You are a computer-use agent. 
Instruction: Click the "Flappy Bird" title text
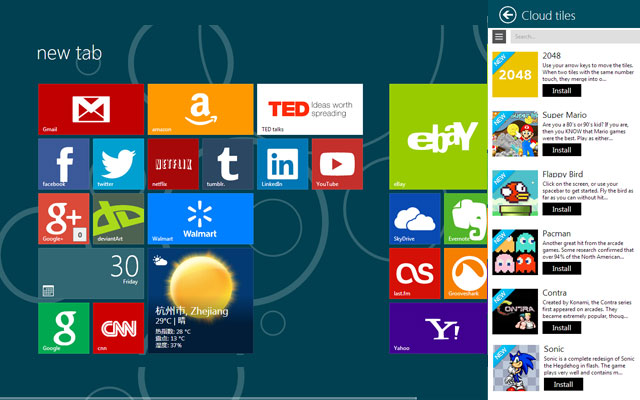click(x=562, y=174)
